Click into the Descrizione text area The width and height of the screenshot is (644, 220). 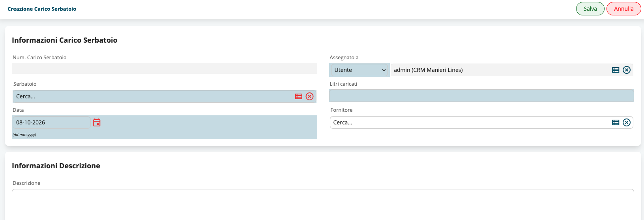tap(323, 204)
